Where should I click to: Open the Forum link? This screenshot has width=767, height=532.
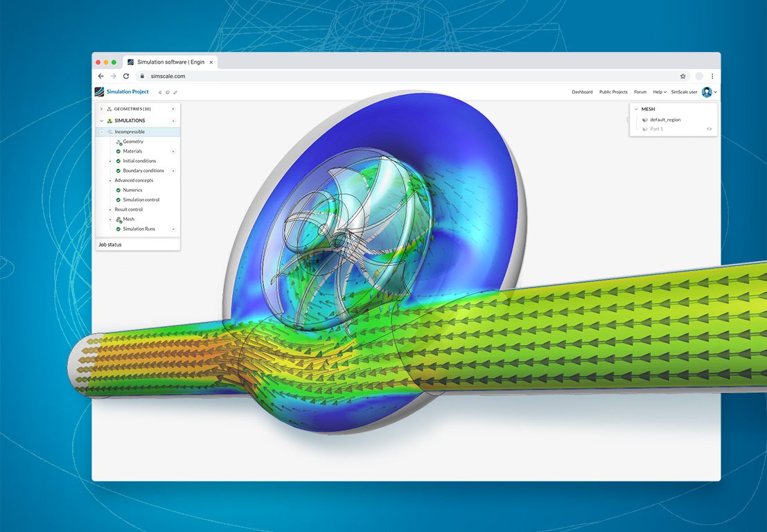(x=640, y=92)
